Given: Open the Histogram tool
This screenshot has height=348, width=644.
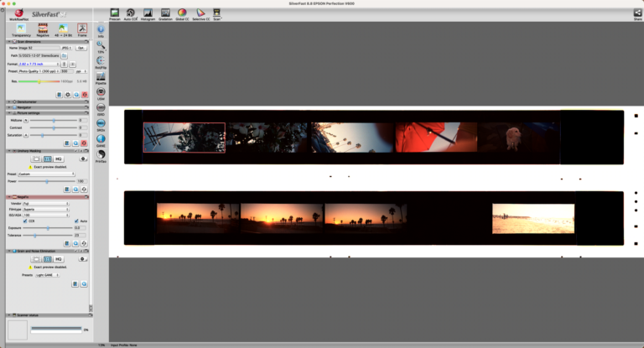Looking at the screenshot, I should click(x=148, y=13).
